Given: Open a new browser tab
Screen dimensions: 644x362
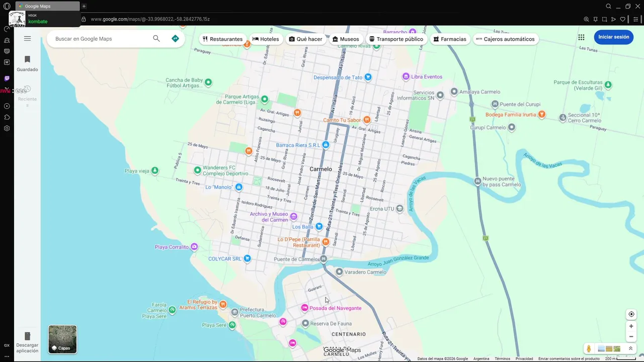Looking at the screenshot, I should pos(84,6).
